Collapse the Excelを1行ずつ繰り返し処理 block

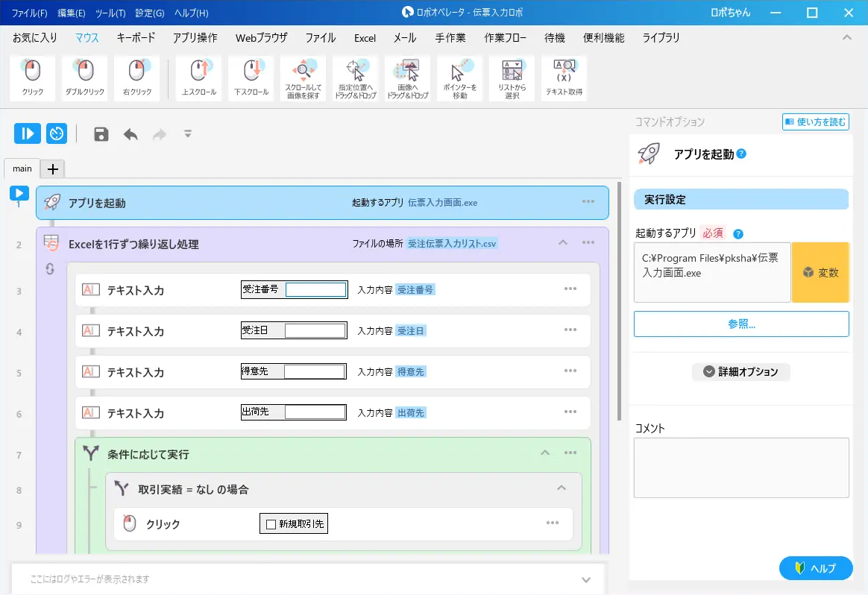563,242
